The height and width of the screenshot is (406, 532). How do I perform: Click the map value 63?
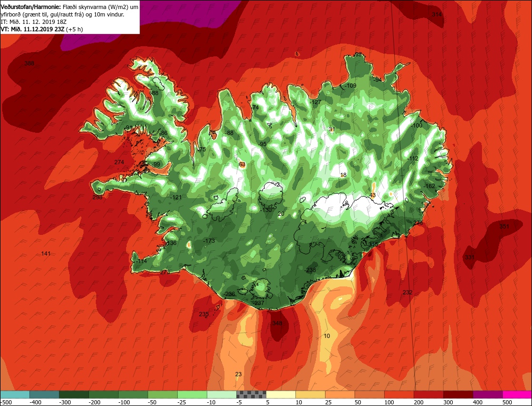[x=242, y=165]
